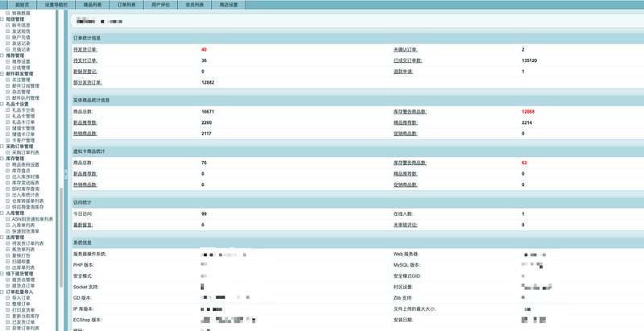Viewport: 644px width, 331px height.
Task: Click the icon next to 拣货单列表
Action: coord(7,250)
